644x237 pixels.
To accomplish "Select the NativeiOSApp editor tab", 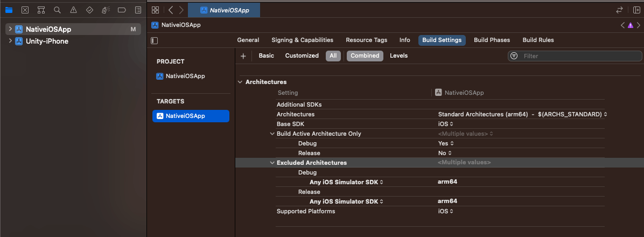I will point(224,10).
